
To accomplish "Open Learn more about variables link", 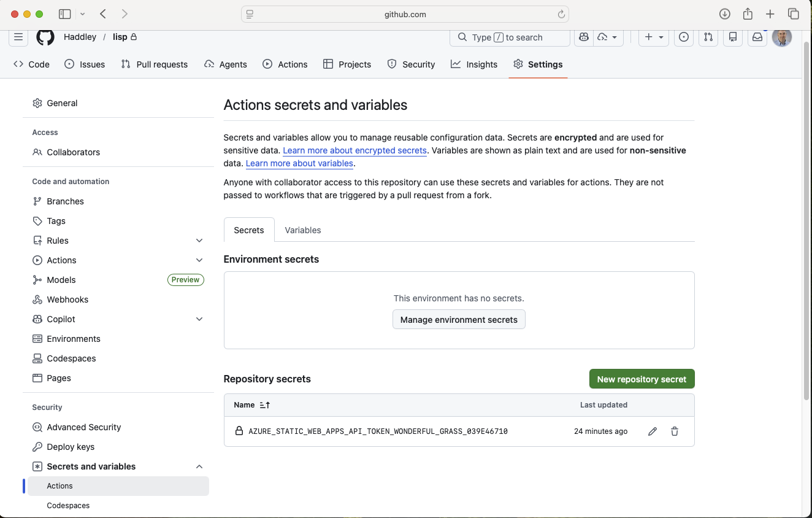I will coord(299,163).
